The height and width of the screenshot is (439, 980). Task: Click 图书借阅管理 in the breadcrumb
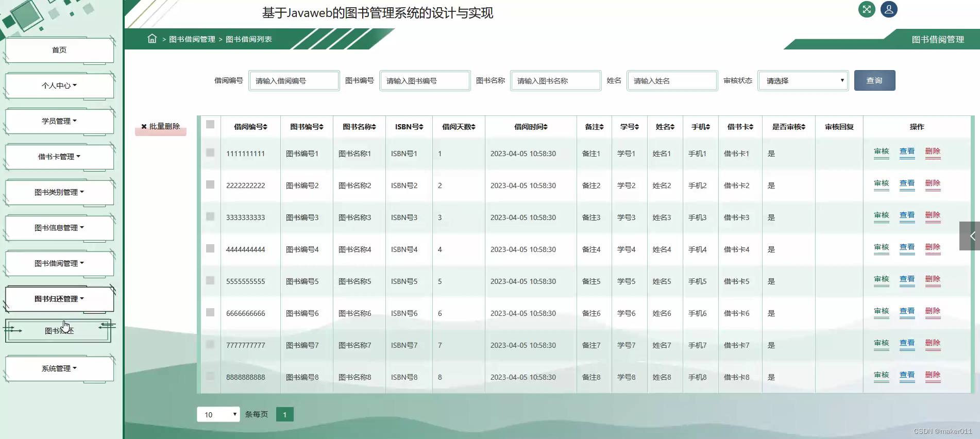pyautogui.click(x=192, y=39)
